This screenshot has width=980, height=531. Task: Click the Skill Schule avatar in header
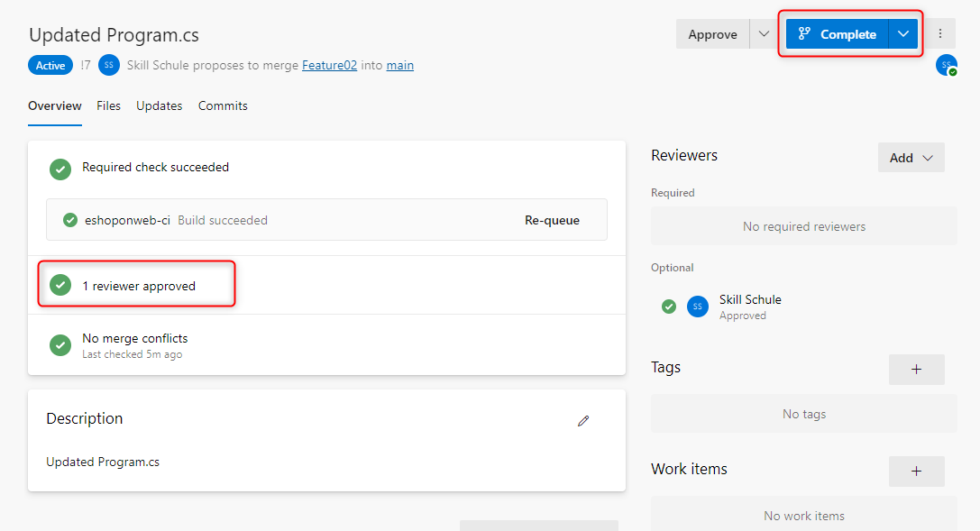pyautogui.click(x=109, y=65)
